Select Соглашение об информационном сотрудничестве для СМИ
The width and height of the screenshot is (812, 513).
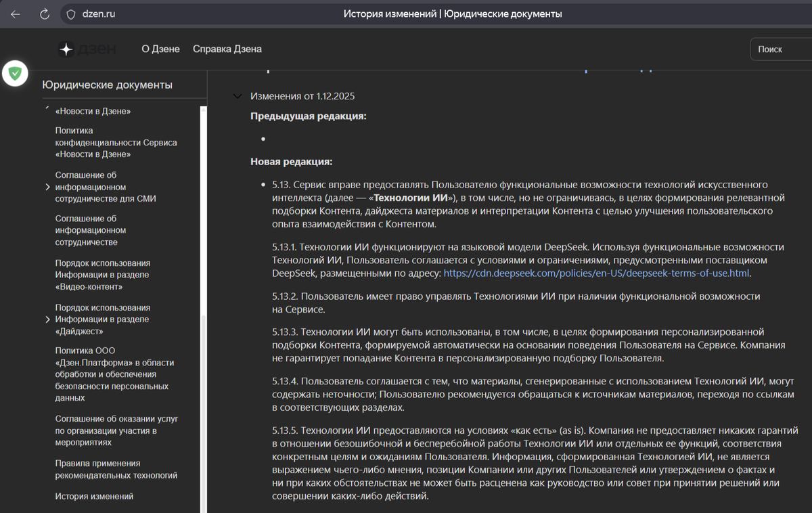pos(106,187)
